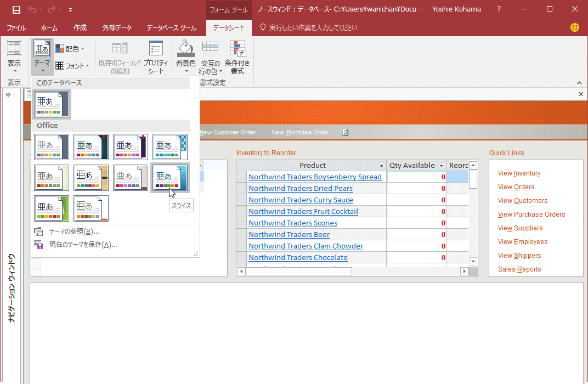This screenshot has height=384, width=588.
Task: Click the テーマ themes button
Action: point(42,57)
